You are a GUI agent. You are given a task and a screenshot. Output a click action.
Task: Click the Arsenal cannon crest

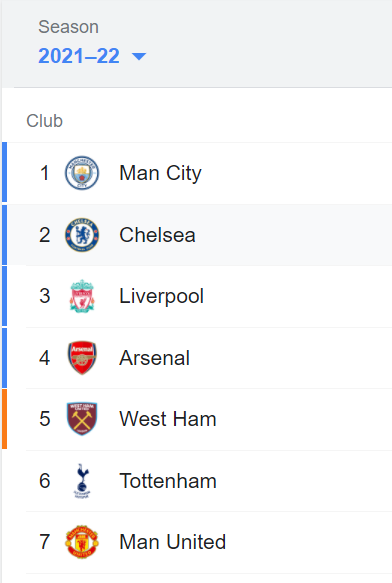[x=82, y=358]
